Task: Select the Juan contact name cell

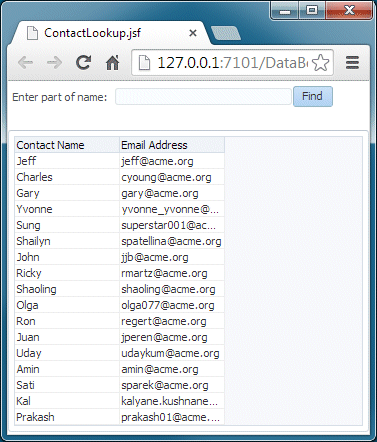Action: coord(67,337)
